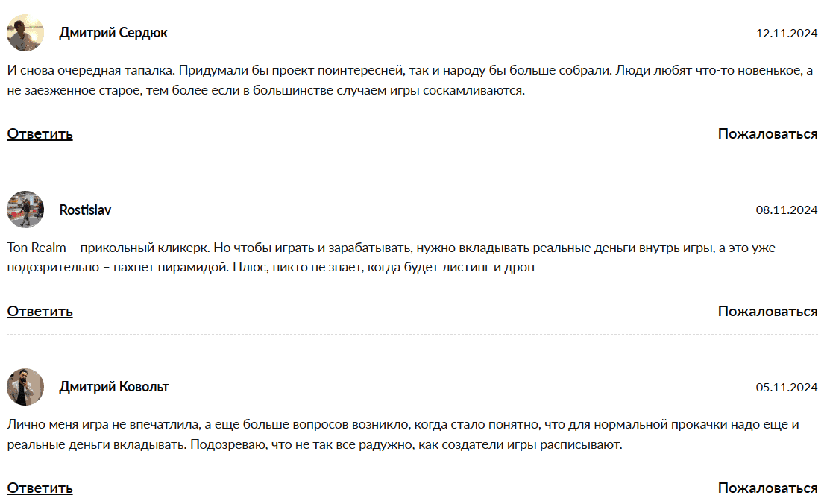The height and width of the screenshot is (504, 827).
Task: Click the dashed divider below Сердюк's comment
Action: pos(413,157)
